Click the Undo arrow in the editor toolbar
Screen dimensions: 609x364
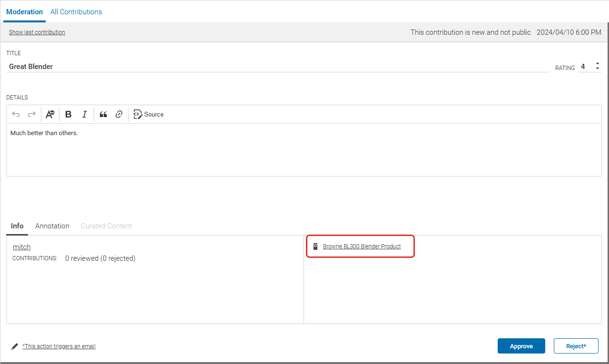tap(16, 114)
